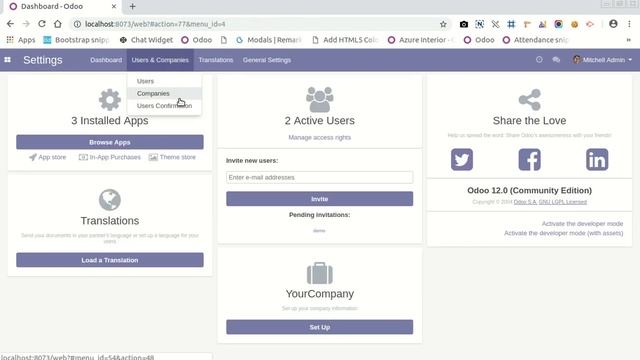Click the Facebook share icon
This screenshot has width=640, height=360.
click(x=529, y=159)
